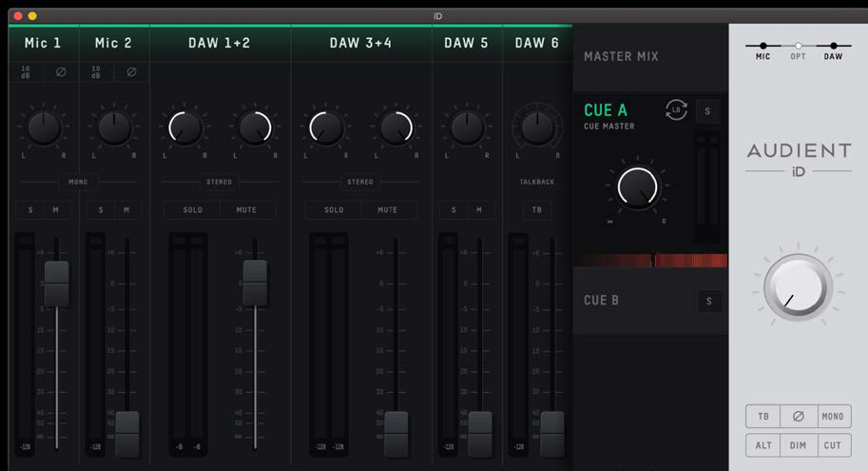868x471 pixels.
Task: Click the CUE MASTER level knob
Action: (x=637, y=187)
